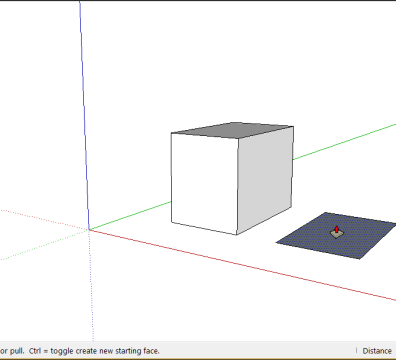Click the solid green axis behind the cube
This screenshot has width=396, height=360.
point(344,141)
